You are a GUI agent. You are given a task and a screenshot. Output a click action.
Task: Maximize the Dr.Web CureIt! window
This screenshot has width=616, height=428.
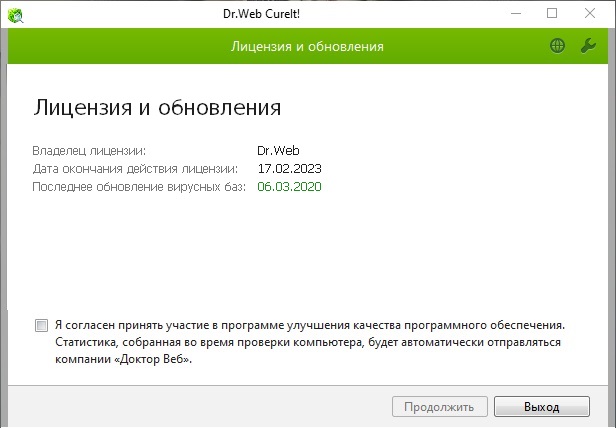pos(552,14)
